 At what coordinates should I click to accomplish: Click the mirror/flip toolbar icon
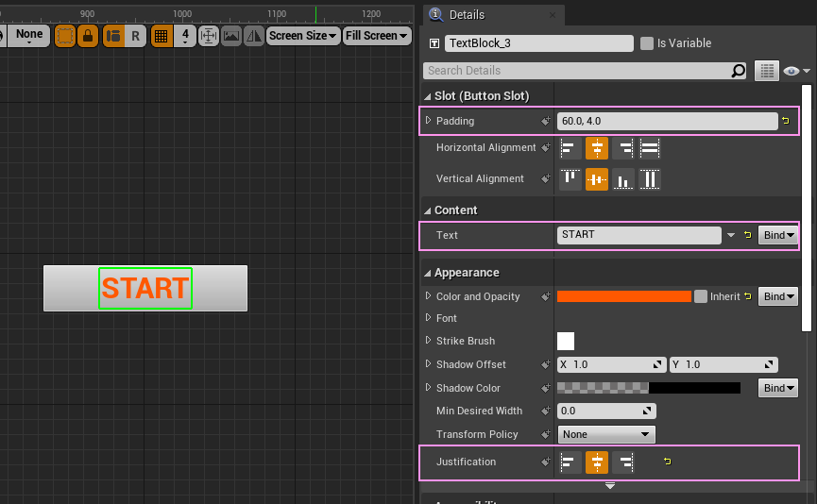pos(254,36)
